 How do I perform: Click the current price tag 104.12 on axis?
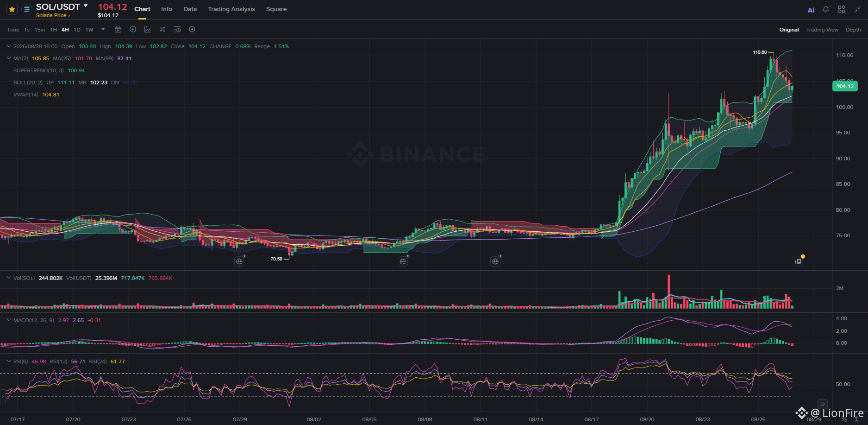pyautogui.click(x=845, y=86)
